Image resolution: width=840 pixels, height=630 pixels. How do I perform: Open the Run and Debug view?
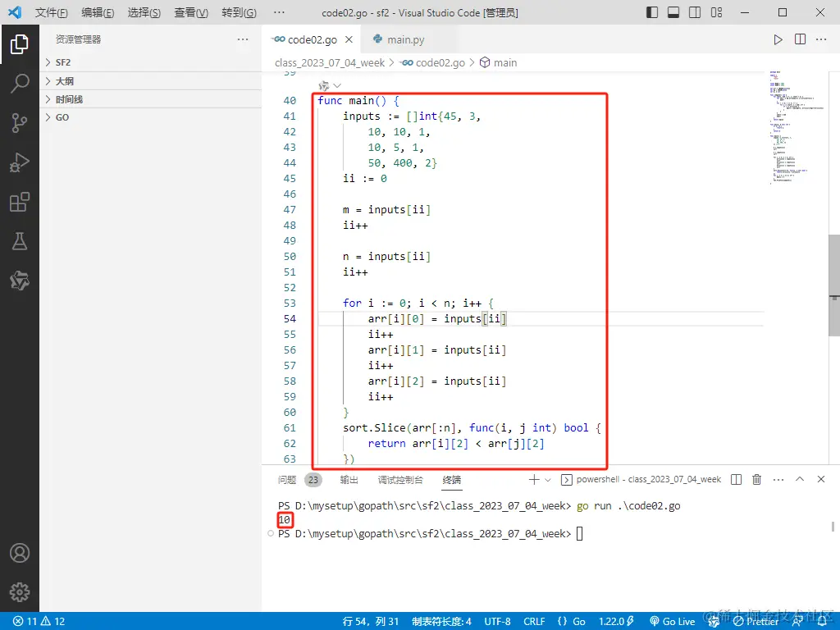coord(20,163)
